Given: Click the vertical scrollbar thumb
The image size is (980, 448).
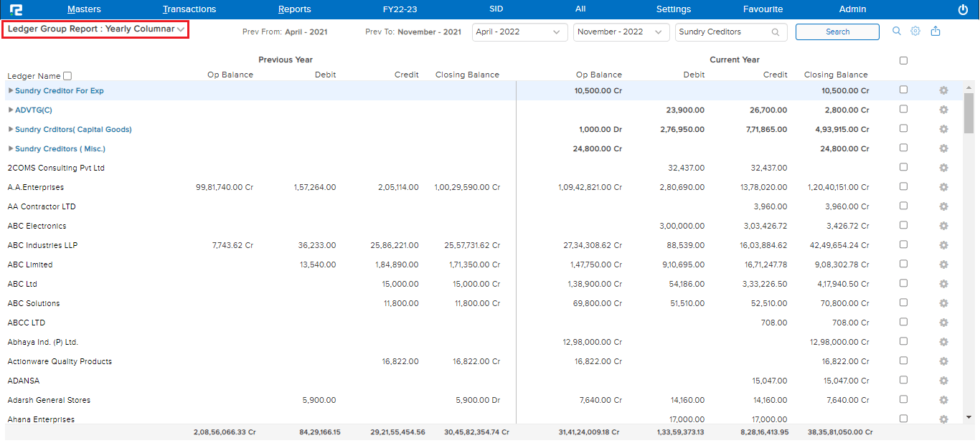Looking at the screenshot, I should pyautogui.click(x=969, y=113).
